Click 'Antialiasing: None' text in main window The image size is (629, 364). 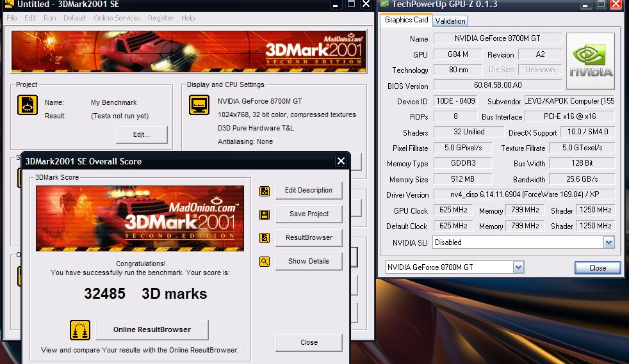(x=245, y=141)
